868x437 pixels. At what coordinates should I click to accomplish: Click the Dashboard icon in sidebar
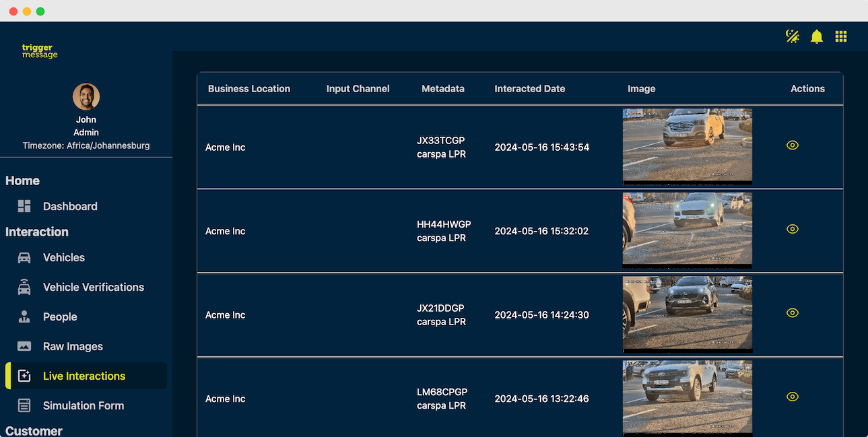point(24,207)
